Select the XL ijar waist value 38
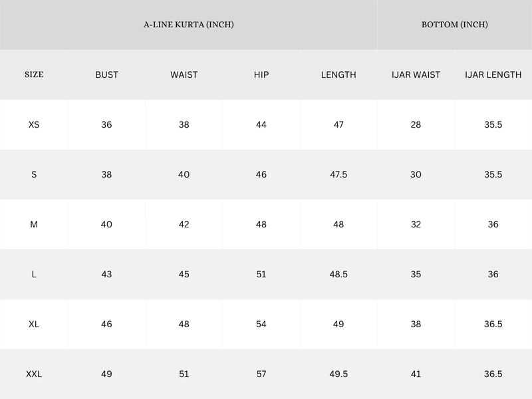The height and width of the screenshot is (399, 532). [x=416, y=324]
